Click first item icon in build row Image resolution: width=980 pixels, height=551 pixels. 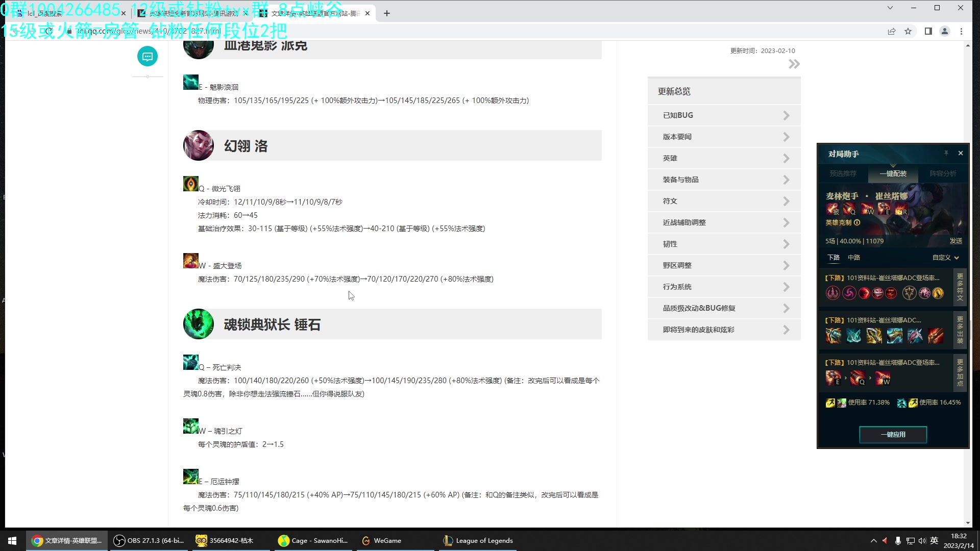click(834, 335)
